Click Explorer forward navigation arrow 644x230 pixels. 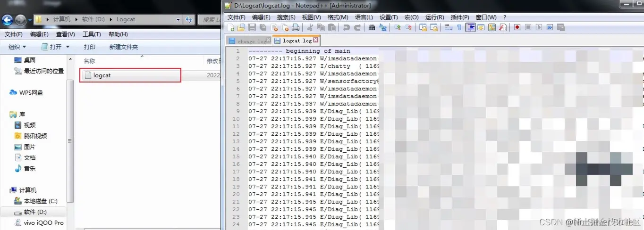[20, 20]
